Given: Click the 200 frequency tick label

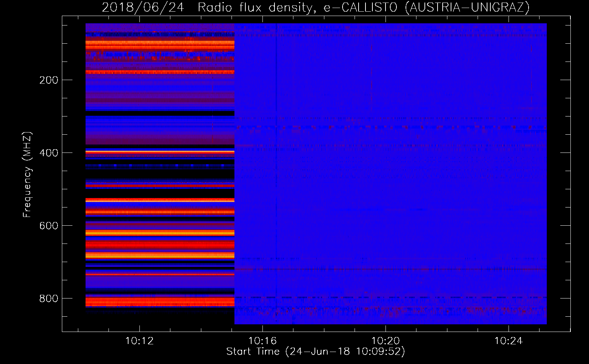Looking at the screenshot, I should click(49, 80).
